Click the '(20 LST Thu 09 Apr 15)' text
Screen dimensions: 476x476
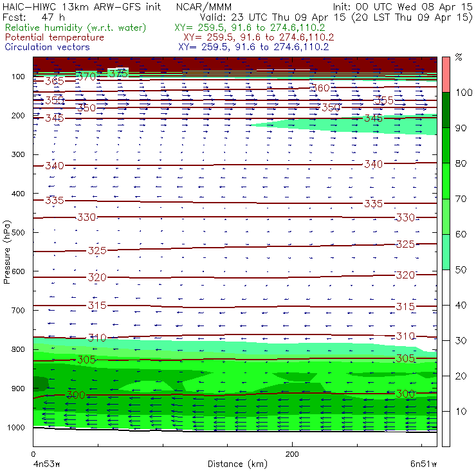tap(412, 17)
